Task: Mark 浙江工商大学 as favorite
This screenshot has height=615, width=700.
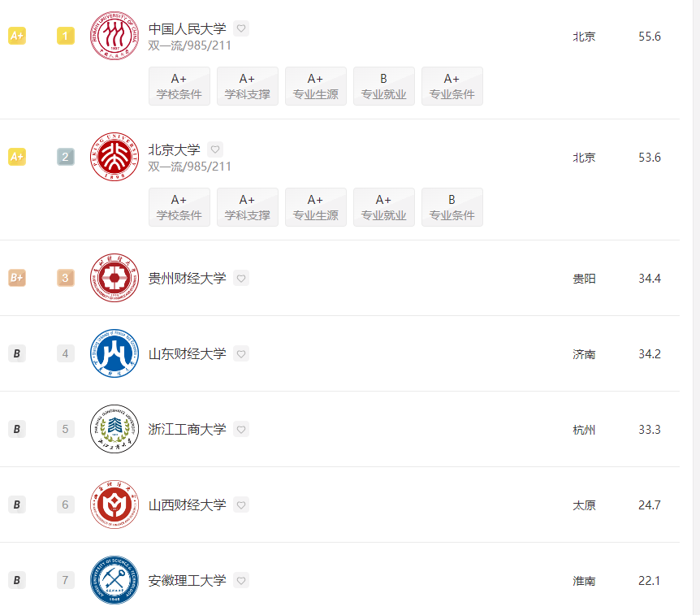Action: pyautogui.click(x=241, y=429)
